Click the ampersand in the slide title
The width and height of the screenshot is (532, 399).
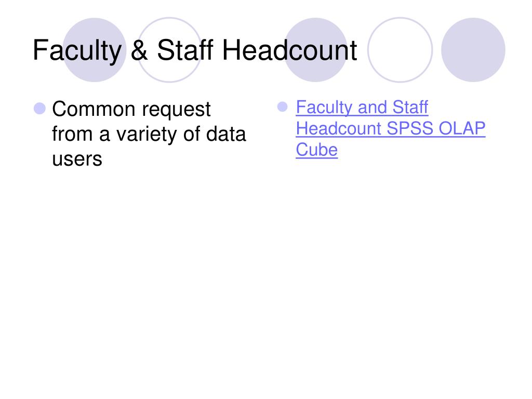[139, 50]
